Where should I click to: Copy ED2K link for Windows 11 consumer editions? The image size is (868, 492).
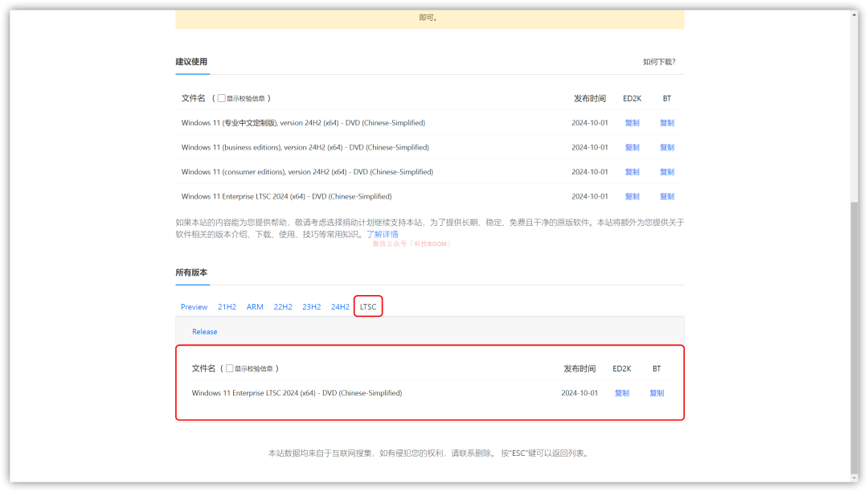(633, 172)
